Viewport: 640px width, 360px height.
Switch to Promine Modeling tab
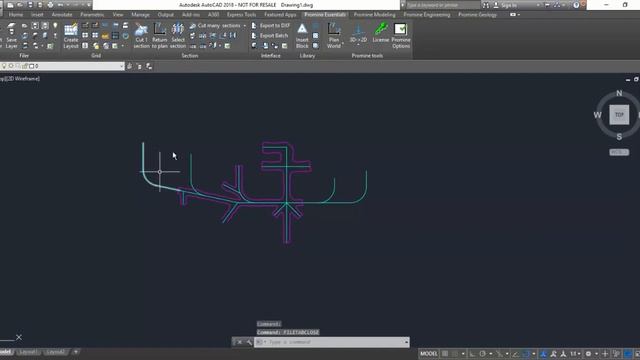(x=374, y=15)
